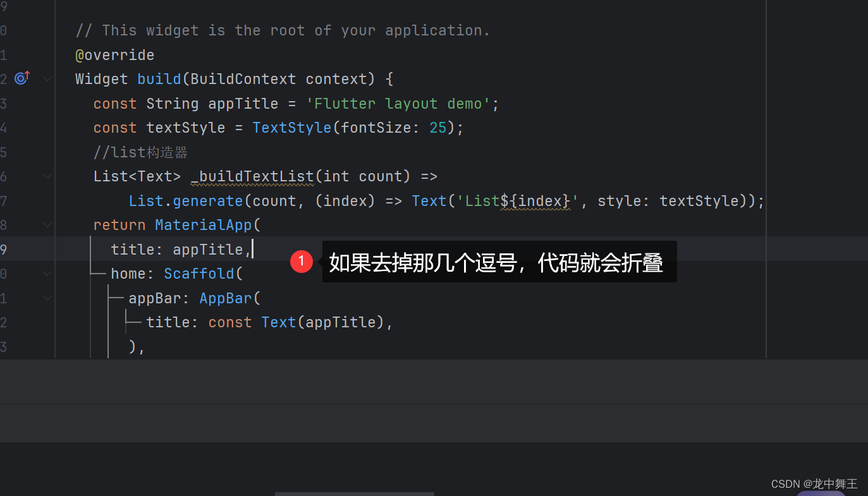Fold the home: Scaffold block
Screen dimensions: 868x496
point(47,274)
